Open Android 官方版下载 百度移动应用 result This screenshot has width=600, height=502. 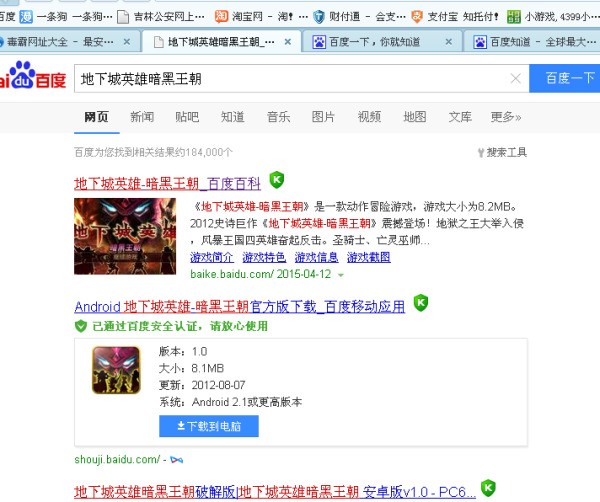point(240,306)
